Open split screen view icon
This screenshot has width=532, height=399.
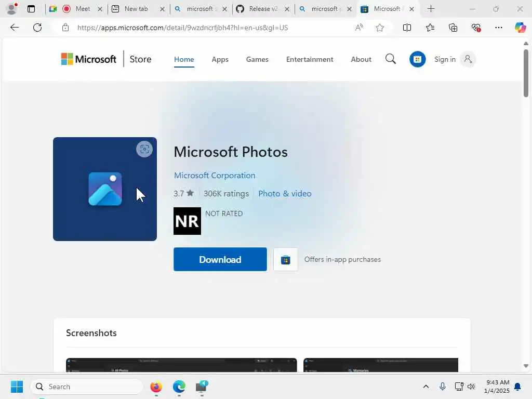(x=407, y=28)
